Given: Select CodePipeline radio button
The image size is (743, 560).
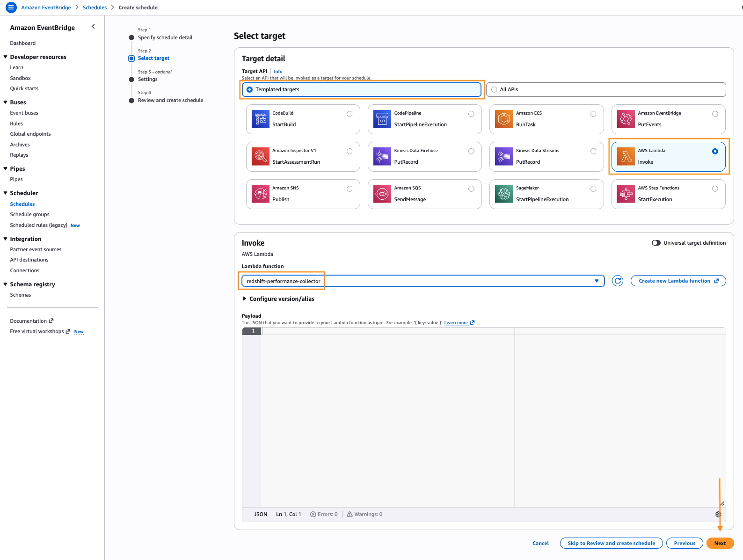Looking at the screenshot, I should pyautogui.click(x=471, y=114).
